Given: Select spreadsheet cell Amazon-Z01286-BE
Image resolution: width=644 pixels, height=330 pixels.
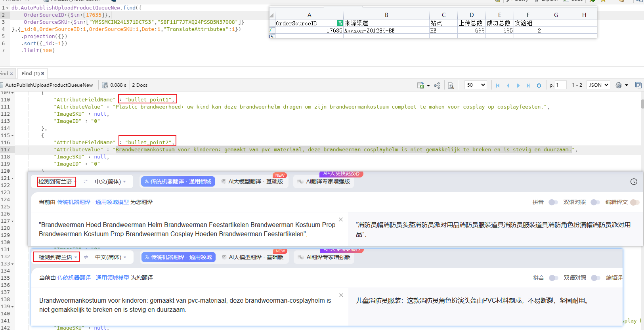Looking at the screenshot, I should tap(386, 31).
